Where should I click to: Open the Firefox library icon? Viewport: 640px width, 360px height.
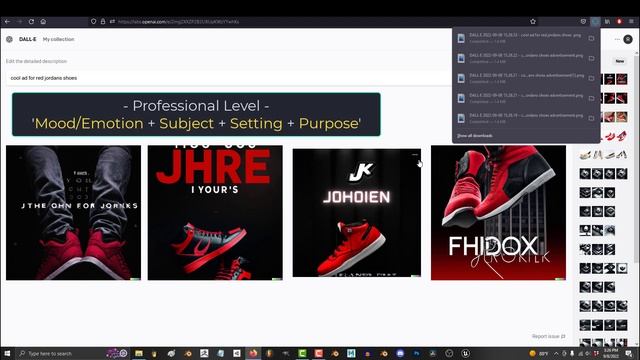pos(607,21)
